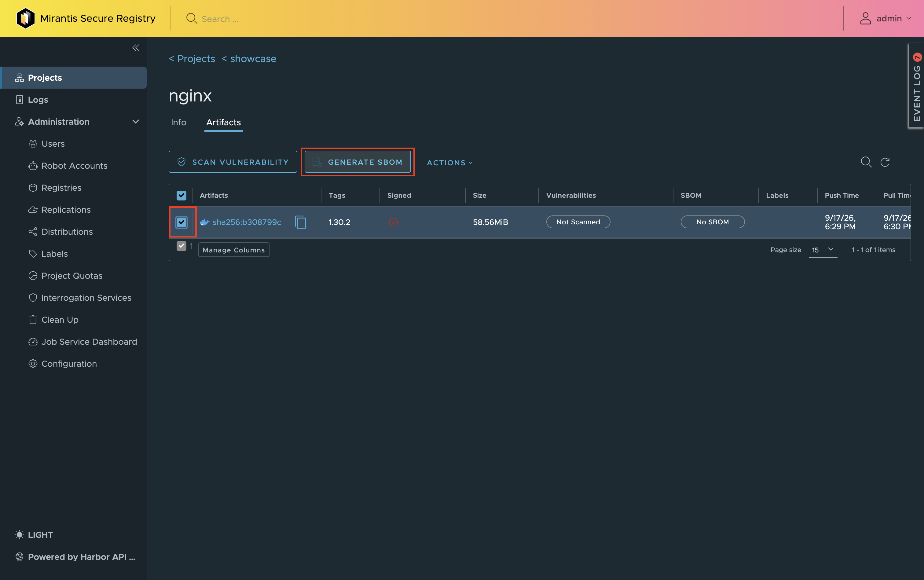
Task: Collapse the sidebar with double-chevron icon
Action: pos(135,48)
